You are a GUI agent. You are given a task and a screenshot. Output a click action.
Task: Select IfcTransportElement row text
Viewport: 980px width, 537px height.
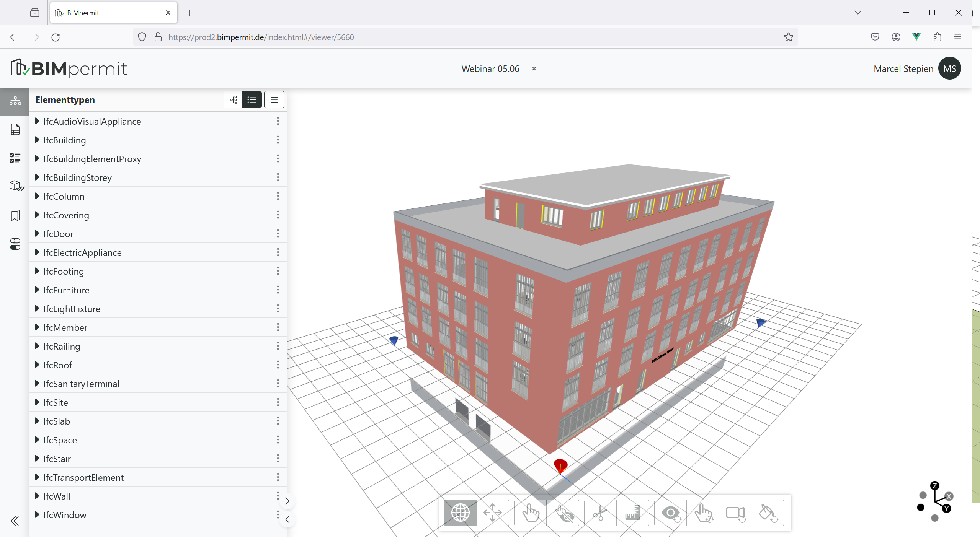(83, 478)
